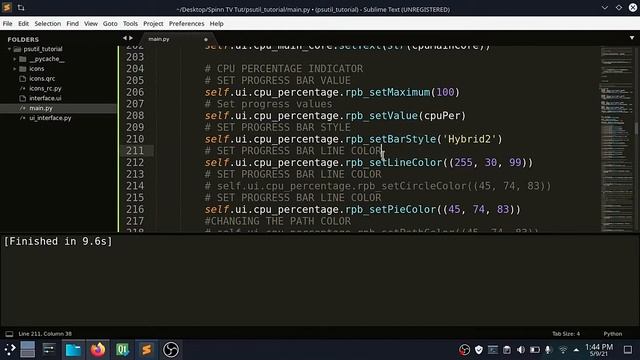Click line number 206 in gutter
The image size is (640, 360).
(x=135, y=92)
